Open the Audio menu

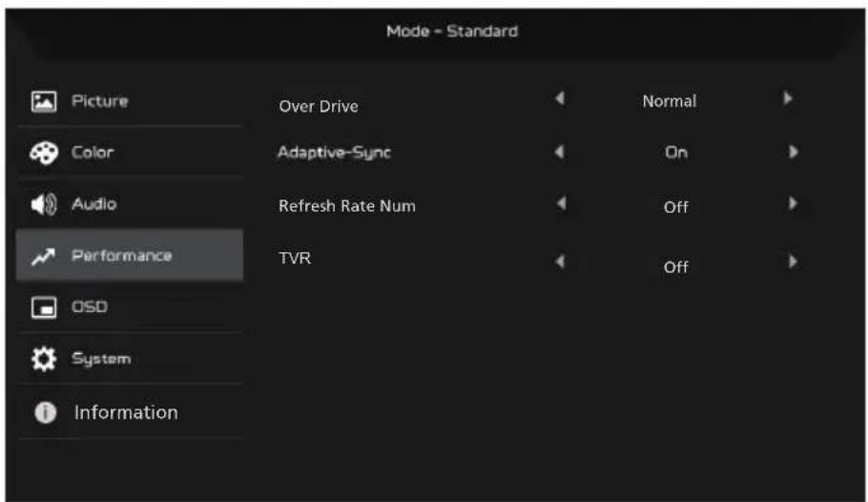pos(130,204)
